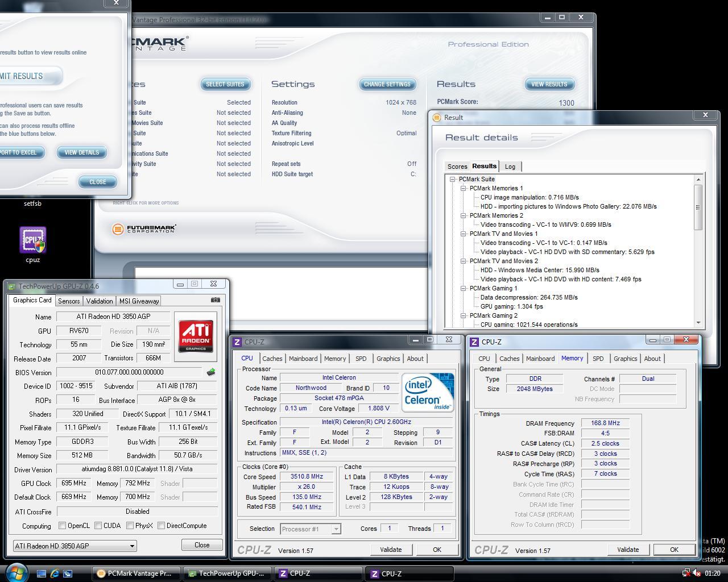Image resolution: width=728 pixels, height=582 pixels.
Task: Open the Windows Start orb
Action: [x=15, y=572]
